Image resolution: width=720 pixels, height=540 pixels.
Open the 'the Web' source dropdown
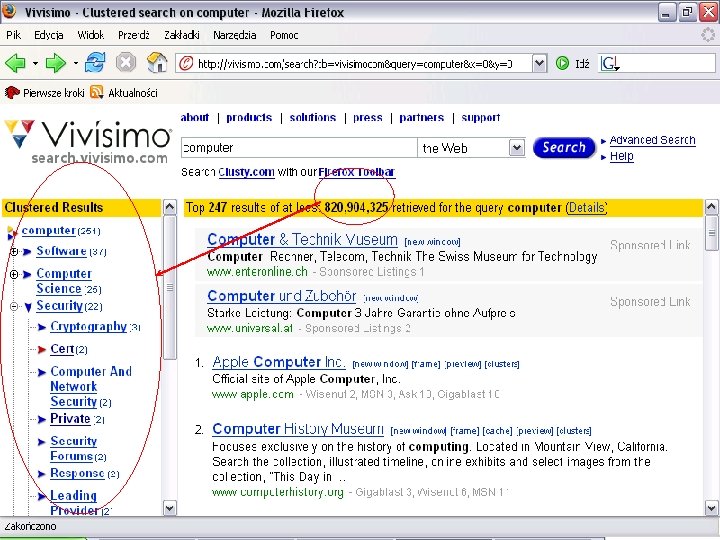[517, 148]
